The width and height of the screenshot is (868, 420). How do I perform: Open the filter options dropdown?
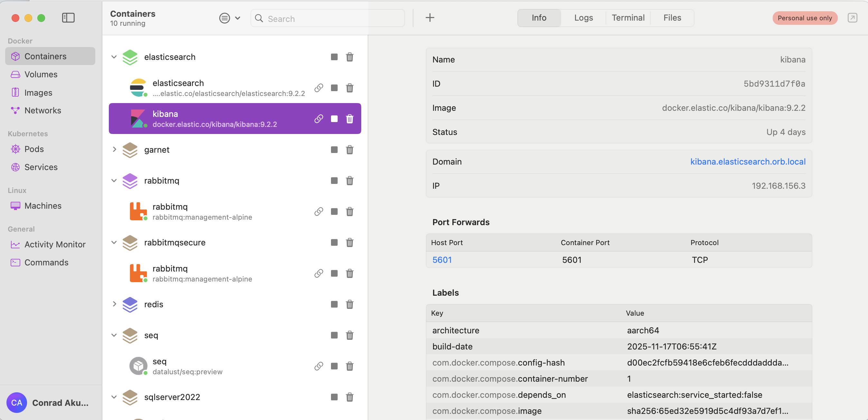[x=230, y=18]
